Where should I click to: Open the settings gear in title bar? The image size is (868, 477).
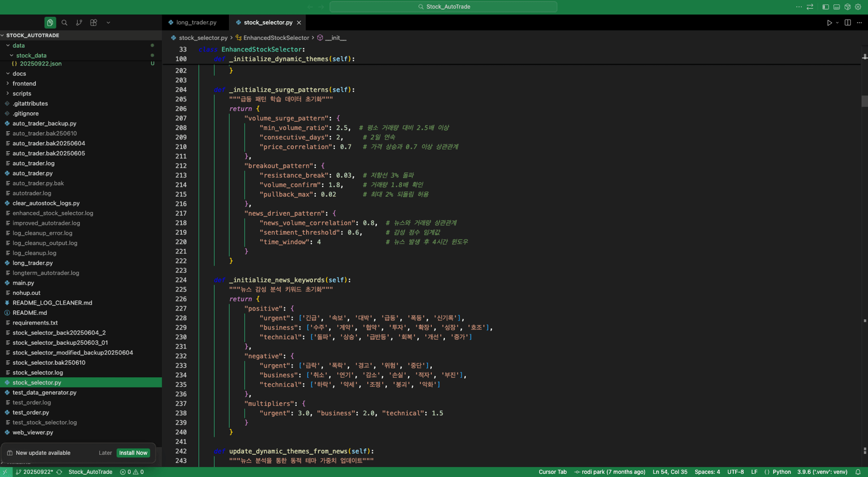pos(858,7)
